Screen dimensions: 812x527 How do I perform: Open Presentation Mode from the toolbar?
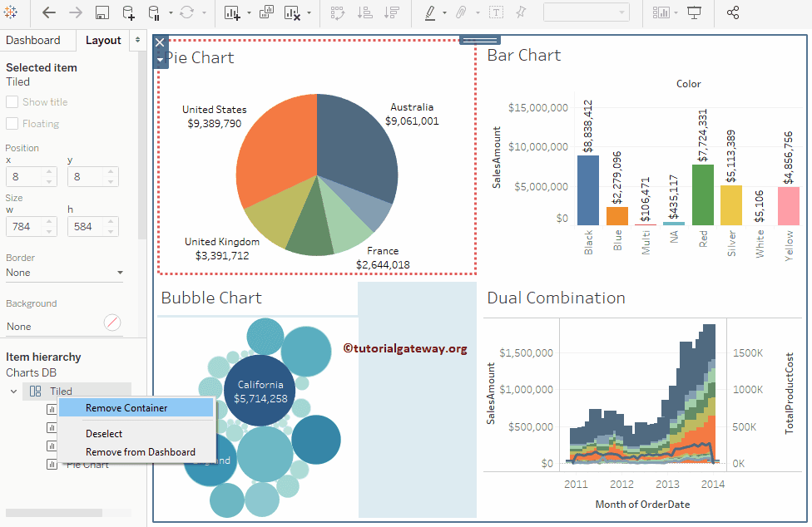(x=695, y=12)
